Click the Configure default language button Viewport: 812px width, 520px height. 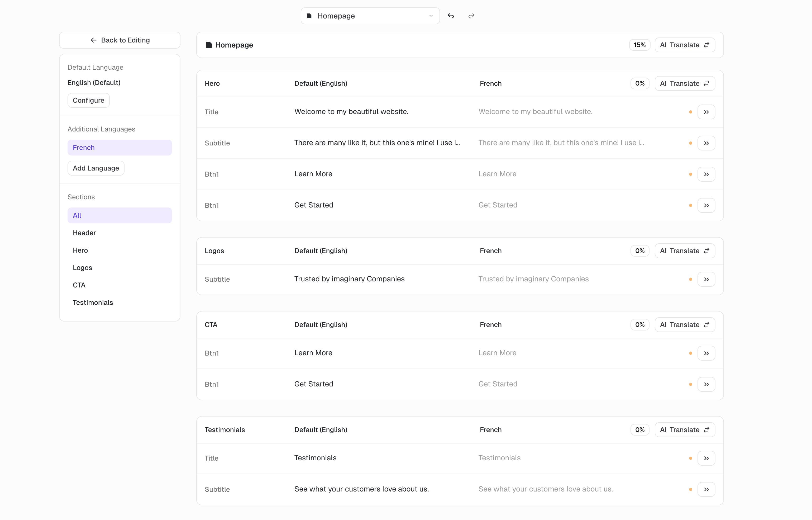[88, 100]
